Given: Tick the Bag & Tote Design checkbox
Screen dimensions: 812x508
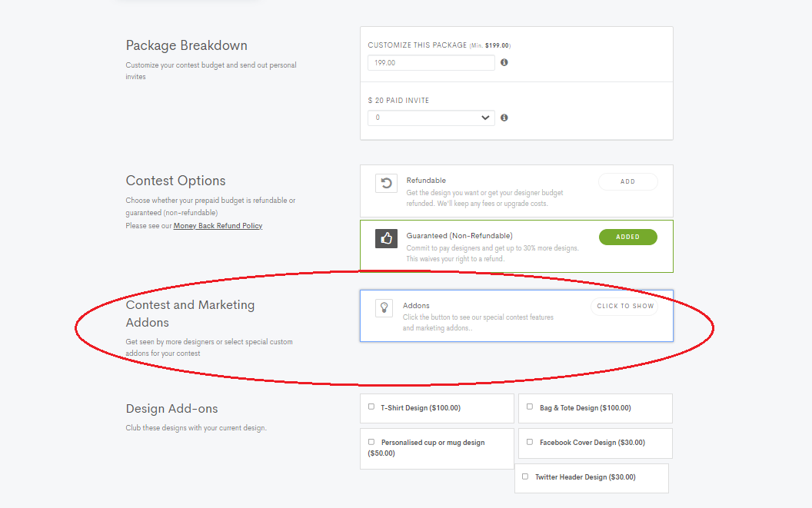Looking at the screenshot, I should click(530, 407).
